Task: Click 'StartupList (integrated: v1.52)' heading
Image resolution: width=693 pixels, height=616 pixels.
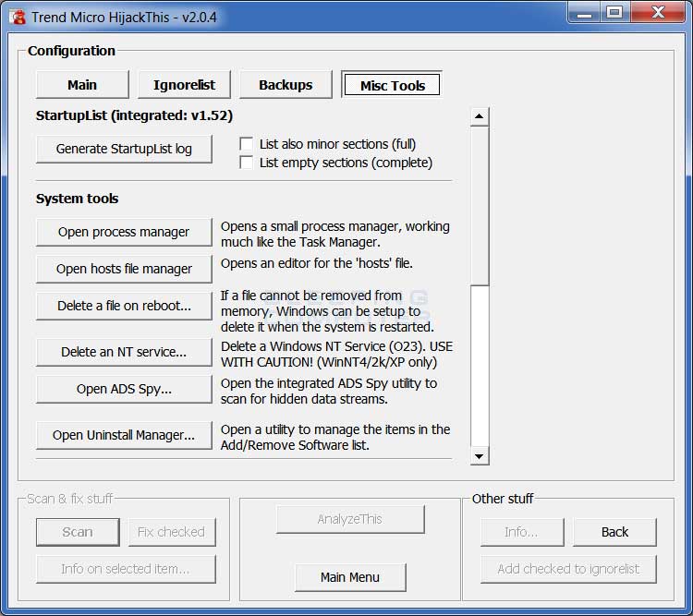Action: click(x=134, y=115)
